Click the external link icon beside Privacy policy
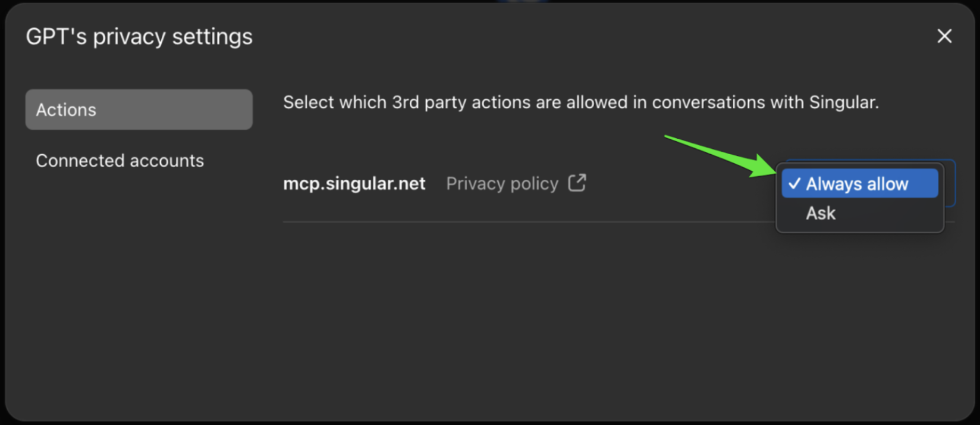Viewport: 980px width, 425px height. pyautogui.click(x=577, y=183)
